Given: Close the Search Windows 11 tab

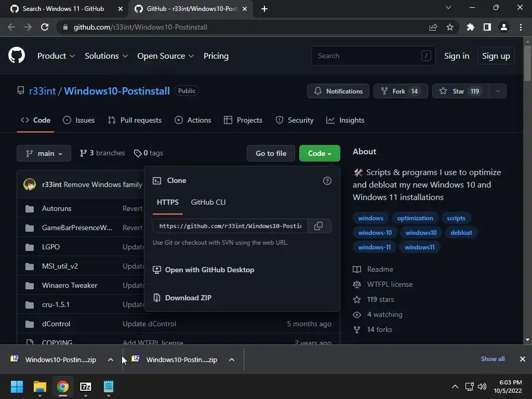Looking at the screenshot, I should click(x=121, y=9).
